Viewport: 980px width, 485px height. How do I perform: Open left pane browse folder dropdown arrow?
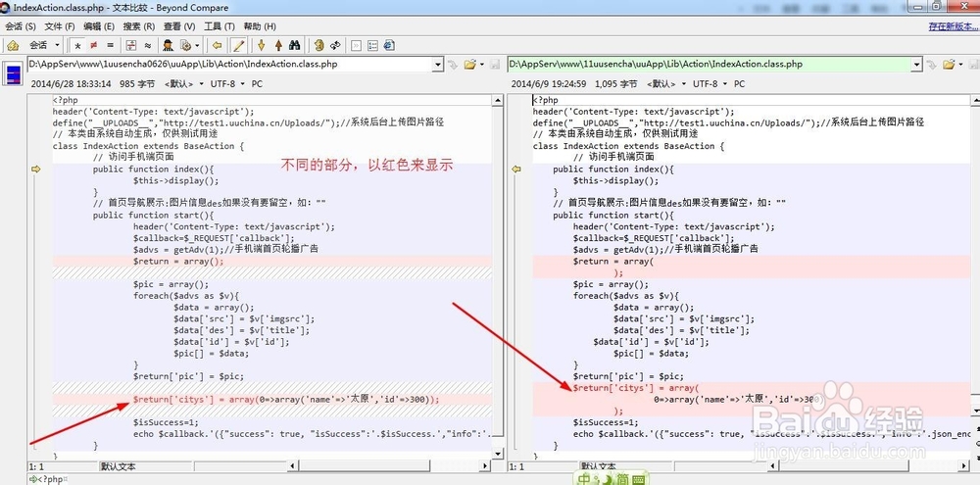click(480, 65)
